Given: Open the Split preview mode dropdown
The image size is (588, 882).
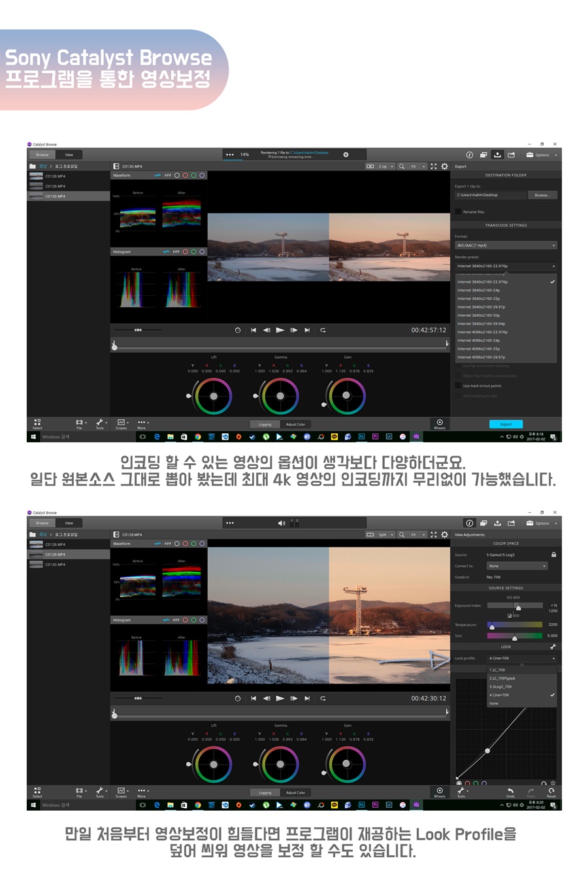Looking at the screenshot, I should [380, 534].
